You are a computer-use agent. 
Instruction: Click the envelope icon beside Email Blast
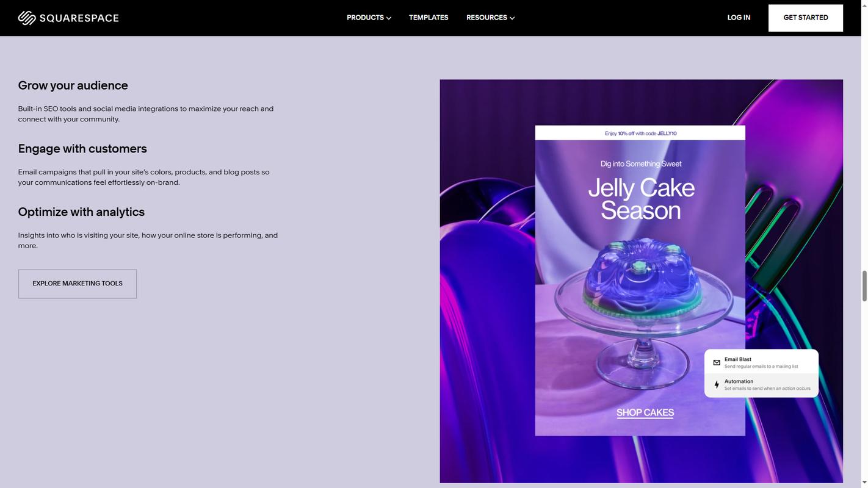[x=717, y=362]
